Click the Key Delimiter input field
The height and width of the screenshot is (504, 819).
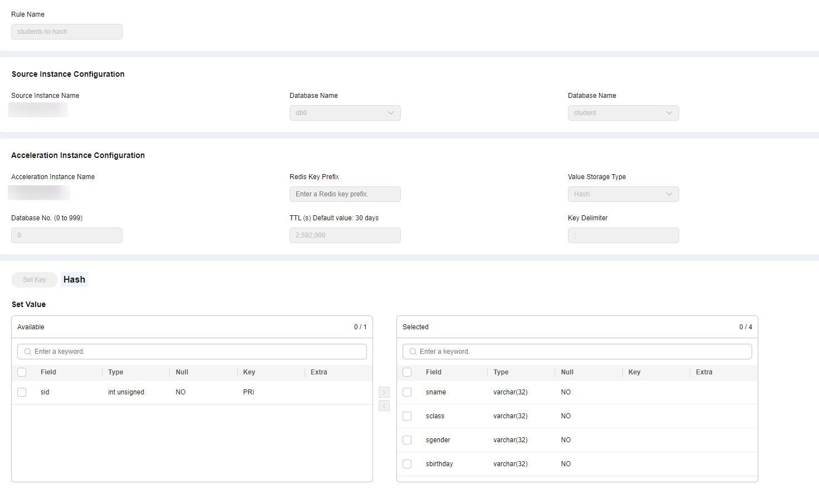tap(623, 235)
